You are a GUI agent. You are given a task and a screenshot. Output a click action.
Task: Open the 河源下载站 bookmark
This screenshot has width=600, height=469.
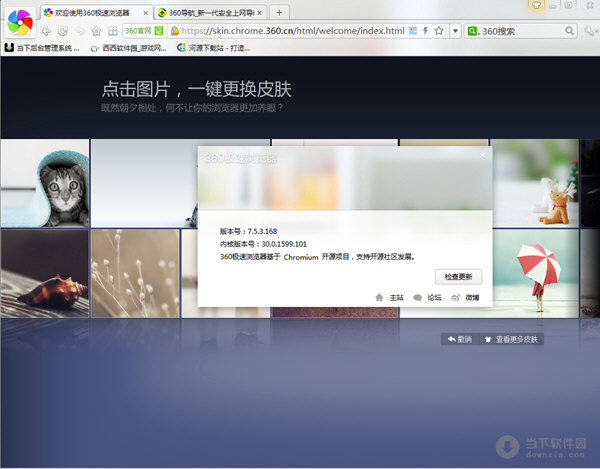pyautogui.click(x=214, y=48)
